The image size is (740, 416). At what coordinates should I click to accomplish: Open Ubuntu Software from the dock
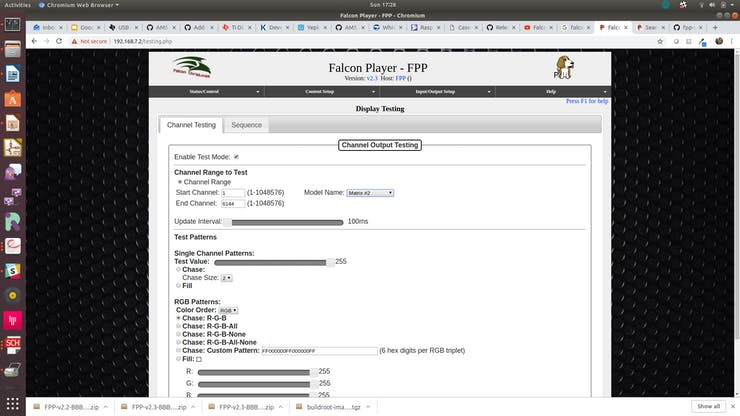(13, 98)
